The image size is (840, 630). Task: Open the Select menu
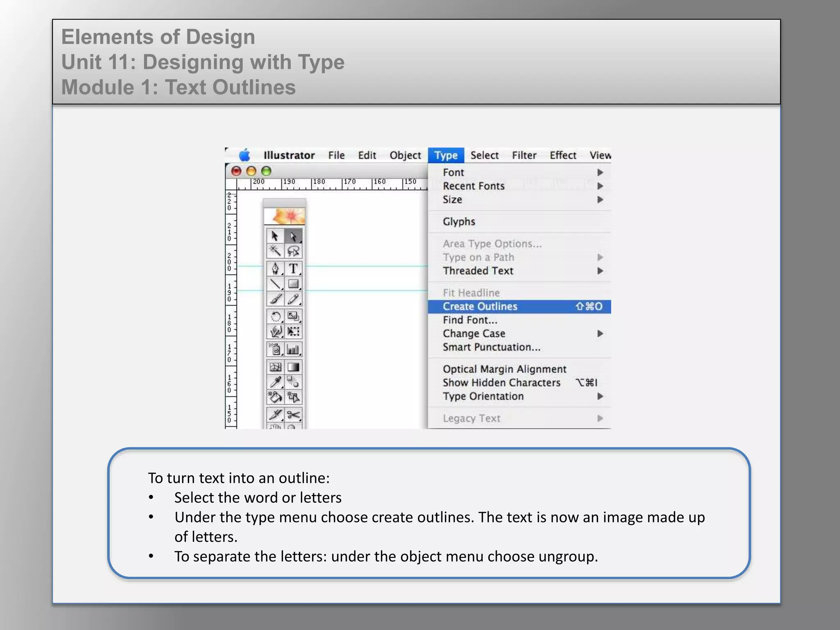click(484, 155)
